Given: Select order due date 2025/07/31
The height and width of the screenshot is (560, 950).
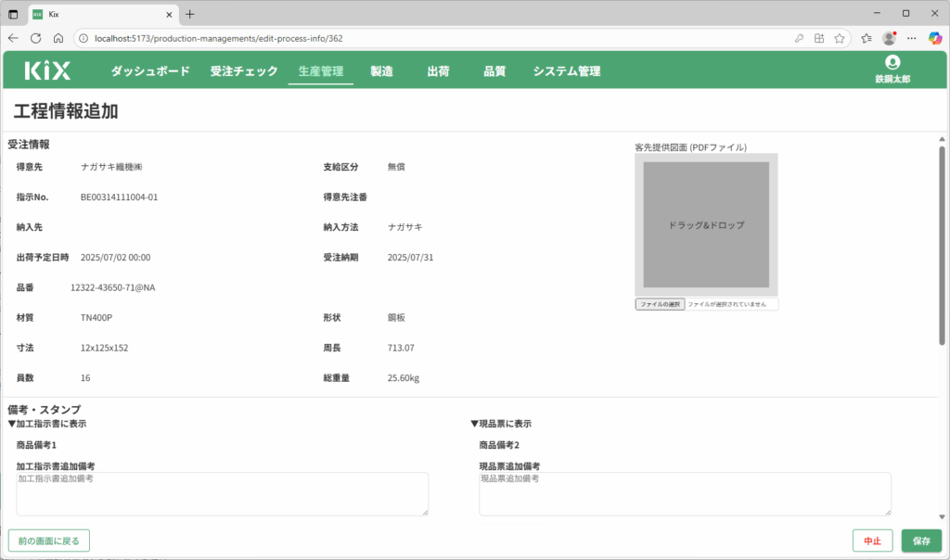Looking at the screenshot, I should pos(411,258).
